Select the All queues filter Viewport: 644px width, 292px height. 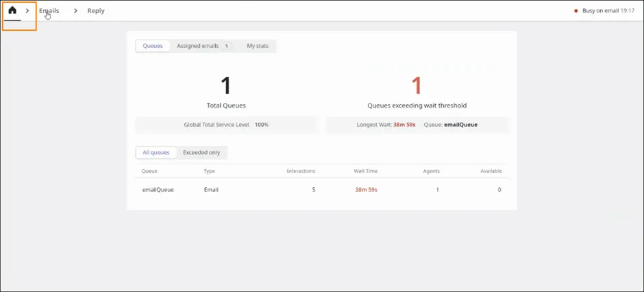point(156,152)
